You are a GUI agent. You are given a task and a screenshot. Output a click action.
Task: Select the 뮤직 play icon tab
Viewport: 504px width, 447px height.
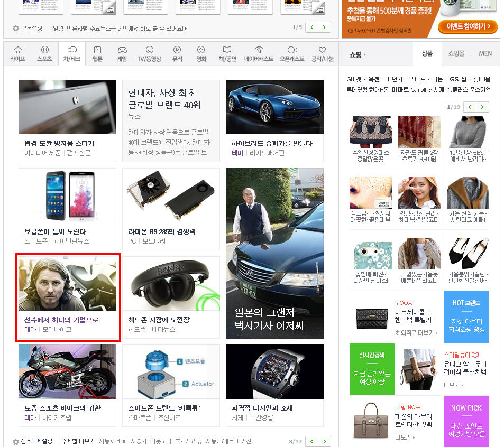click(x=177, y=54)
